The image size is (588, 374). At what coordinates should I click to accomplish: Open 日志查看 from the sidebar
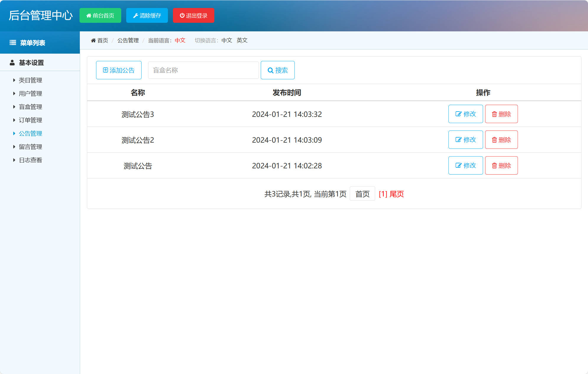(30, 160)
